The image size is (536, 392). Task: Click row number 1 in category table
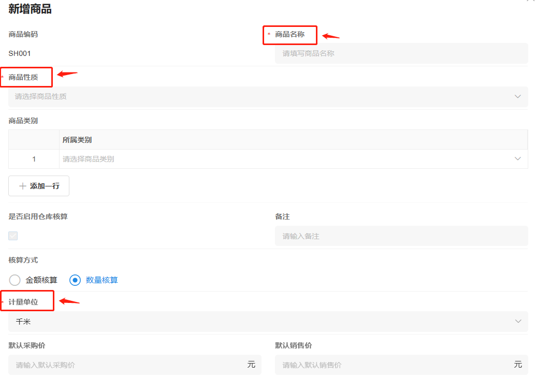(x=34, y=159)
